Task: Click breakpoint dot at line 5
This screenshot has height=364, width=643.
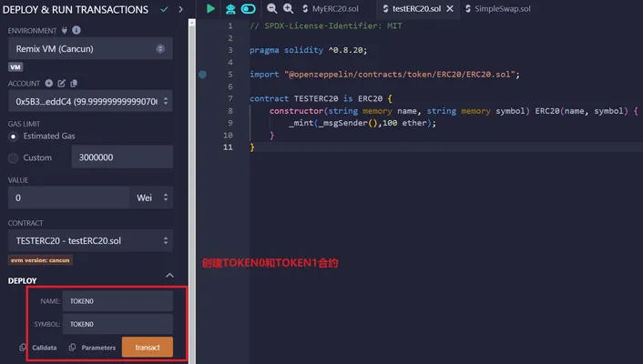Action: 202,75
